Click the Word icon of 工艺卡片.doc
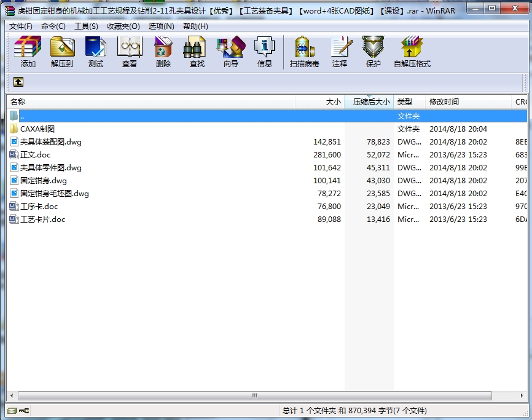Viewport: 532px width, 420px height. 14,219
